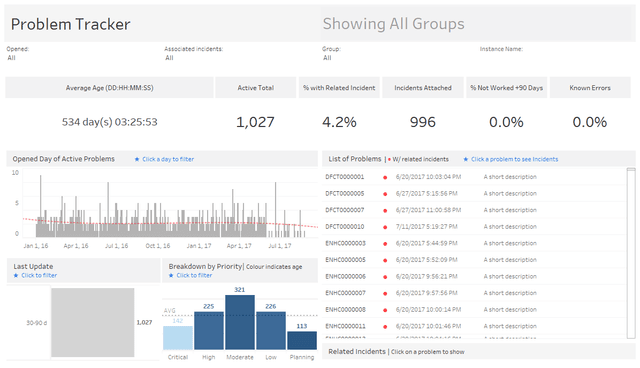This screenshot has height=368, width=640.
Task: Click the Last Update 'Click to filter' hint
Action: click(x=39, y=275)
